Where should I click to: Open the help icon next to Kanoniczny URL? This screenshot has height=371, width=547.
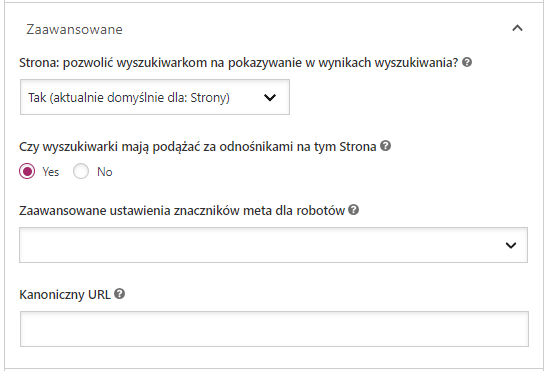tap(120, 294)
